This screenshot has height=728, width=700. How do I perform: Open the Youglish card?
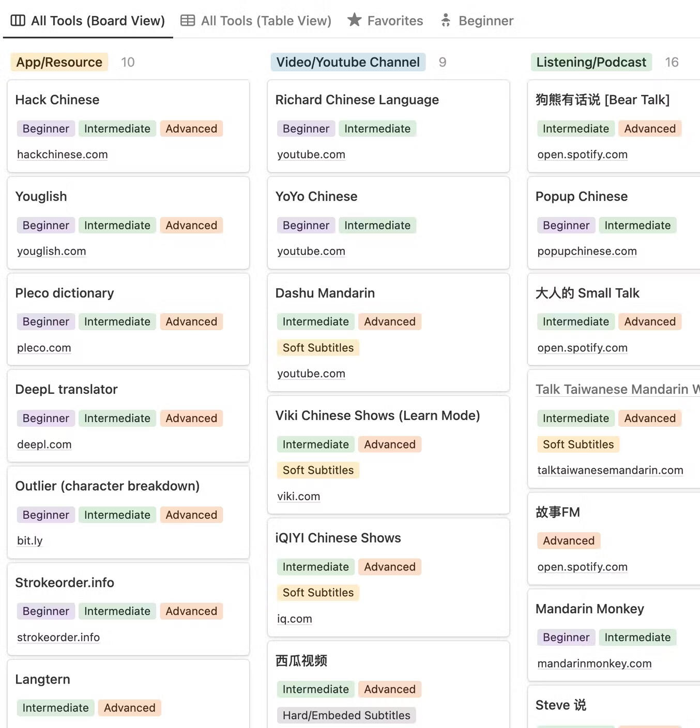(x=41, y=196)
